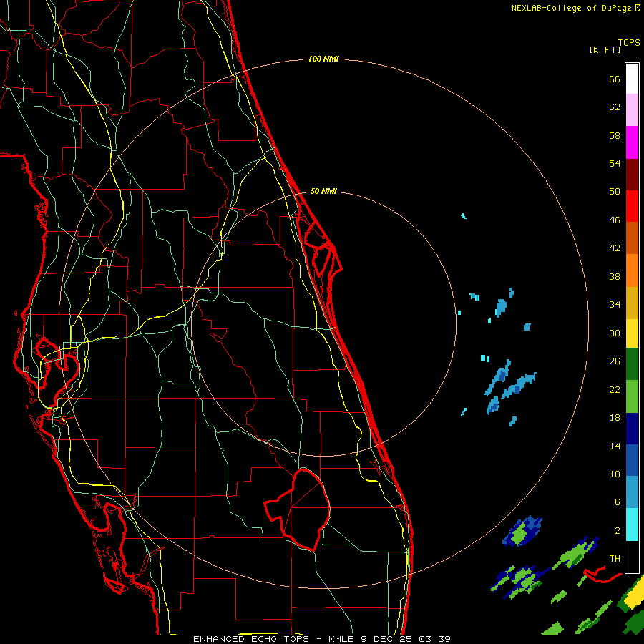Click the 58 legend value

(x=615, y=135)
